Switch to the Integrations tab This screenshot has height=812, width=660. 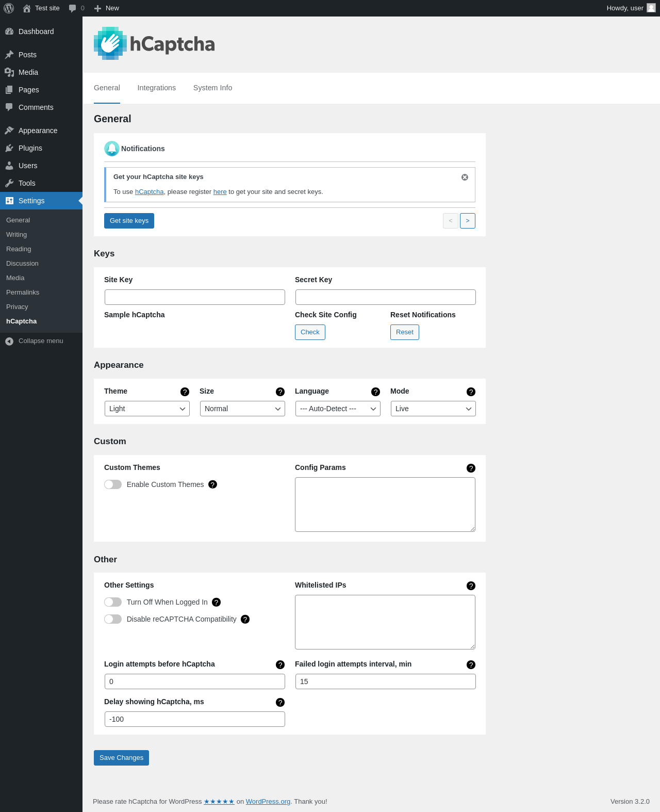(157, 88)
